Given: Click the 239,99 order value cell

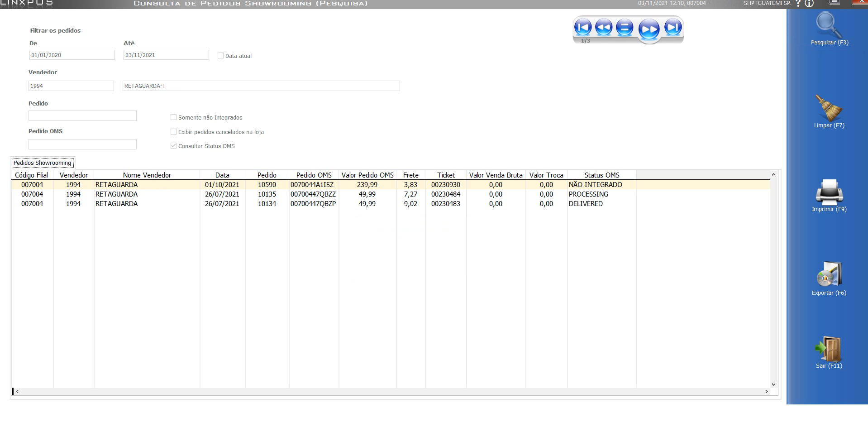Looking at the screenshot, I should pyautogui.click(x=367, y=185).
